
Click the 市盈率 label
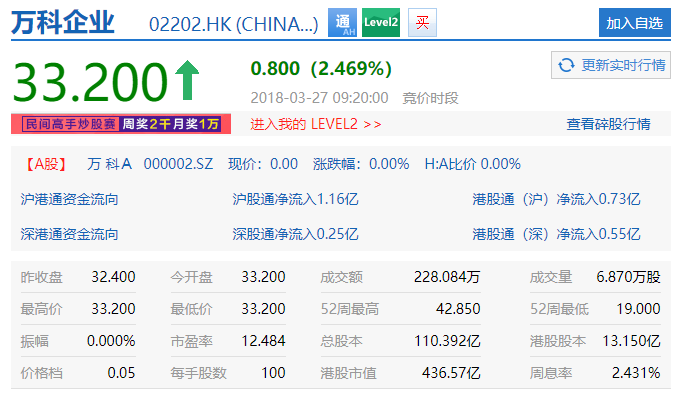point(191,341)
